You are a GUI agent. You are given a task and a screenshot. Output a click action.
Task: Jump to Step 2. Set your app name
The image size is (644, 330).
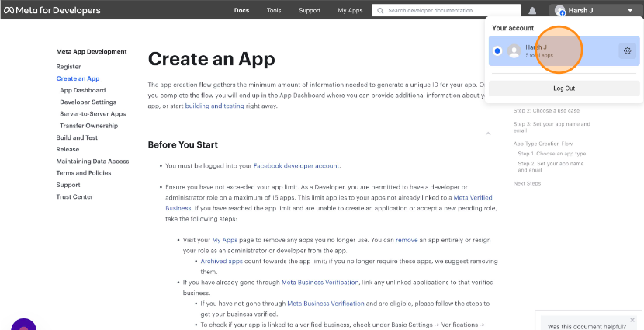tap(551, 166)
